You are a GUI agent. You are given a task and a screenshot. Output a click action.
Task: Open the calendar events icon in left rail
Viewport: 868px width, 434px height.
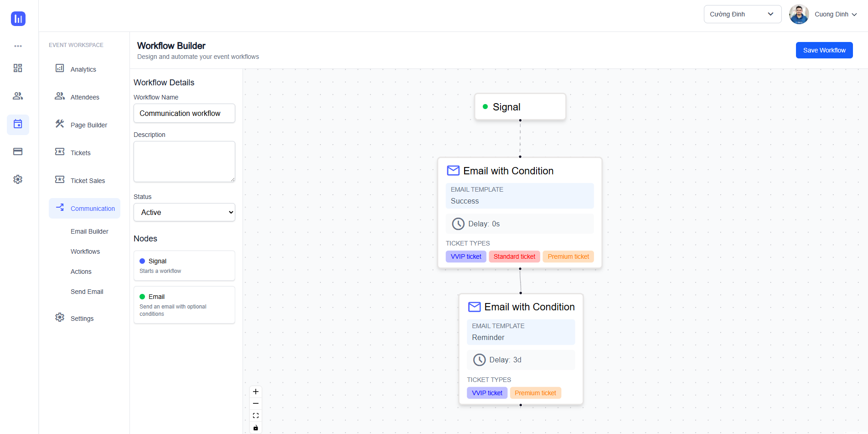pos(18,124)
